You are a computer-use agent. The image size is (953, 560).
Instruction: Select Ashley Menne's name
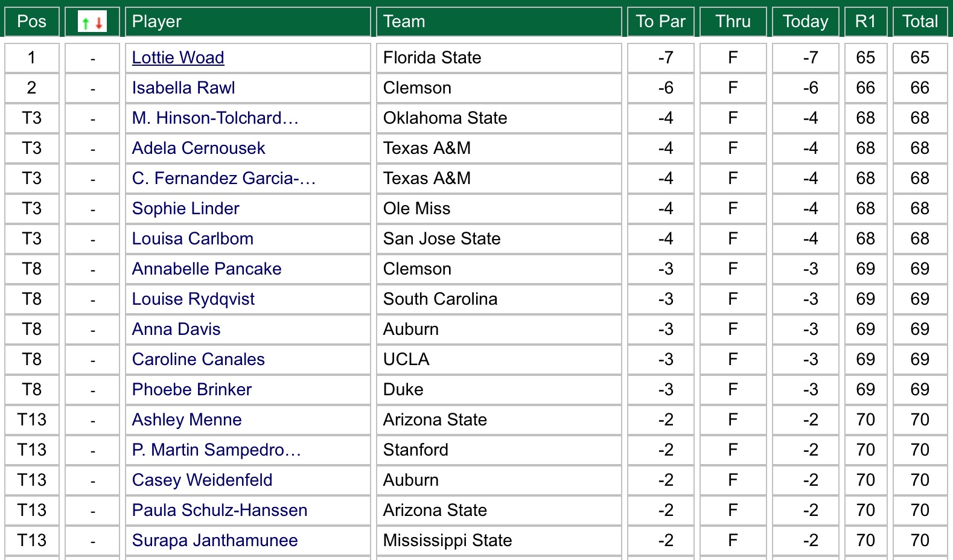click(x=187, y=420)
